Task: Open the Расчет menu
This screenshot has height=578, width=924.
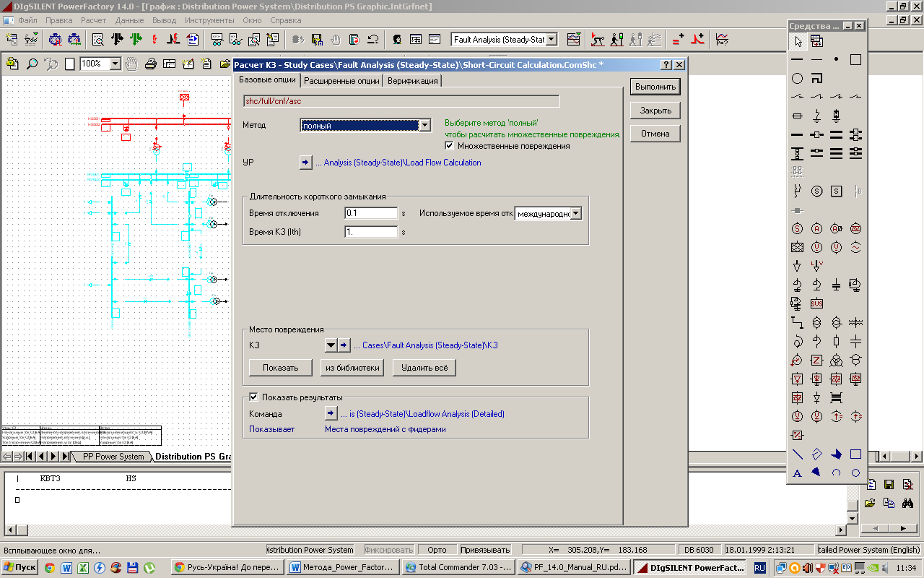Action: tap(93, 20)
